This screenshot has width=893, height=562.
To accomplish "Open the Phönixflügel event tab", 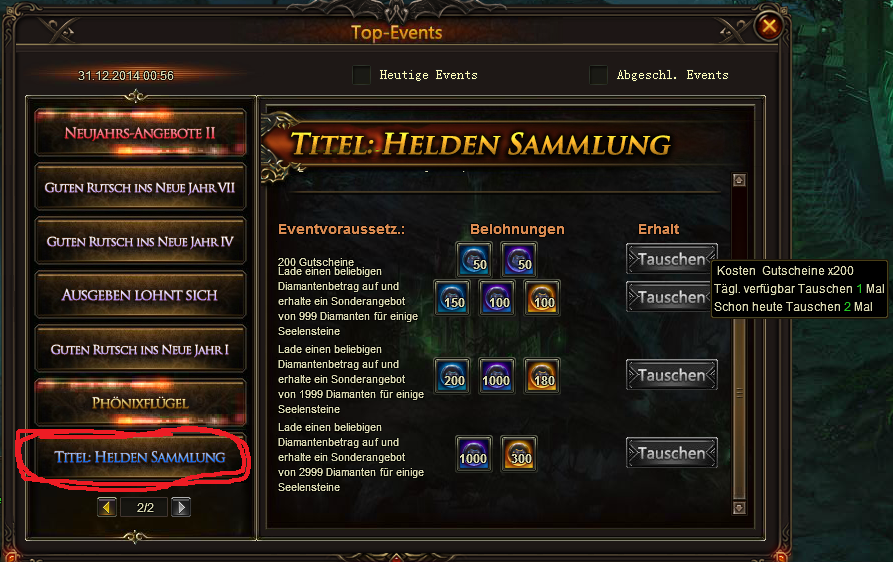I will [x=140, y=403].
